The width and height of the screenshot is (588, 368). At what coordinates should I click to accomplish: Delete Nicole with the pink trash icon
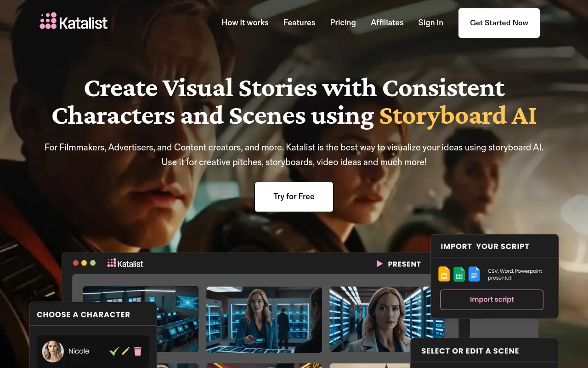click(x=138, y=351)
